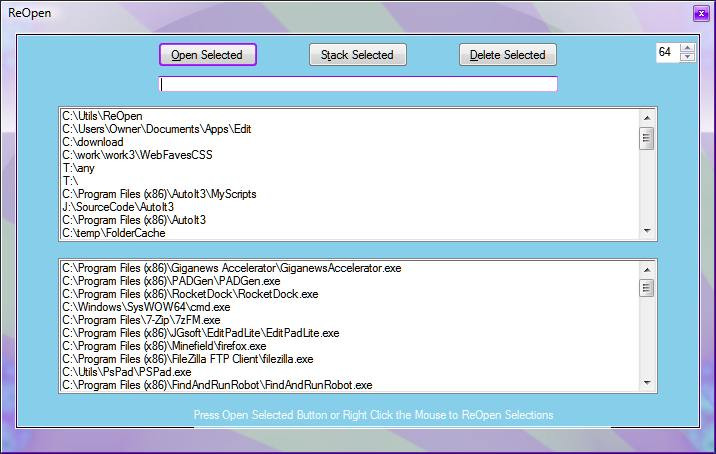Click the 64 number field
Viewport: 716px width, 454px height.
coord(668,52)
